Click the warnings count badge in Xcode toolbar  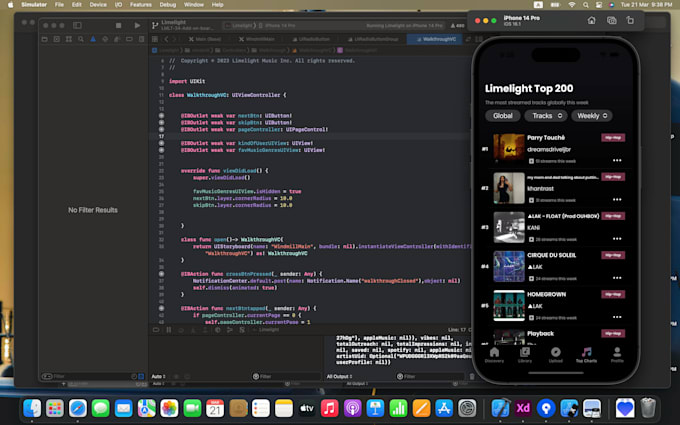pyautogui.click(x=458, y=26)
